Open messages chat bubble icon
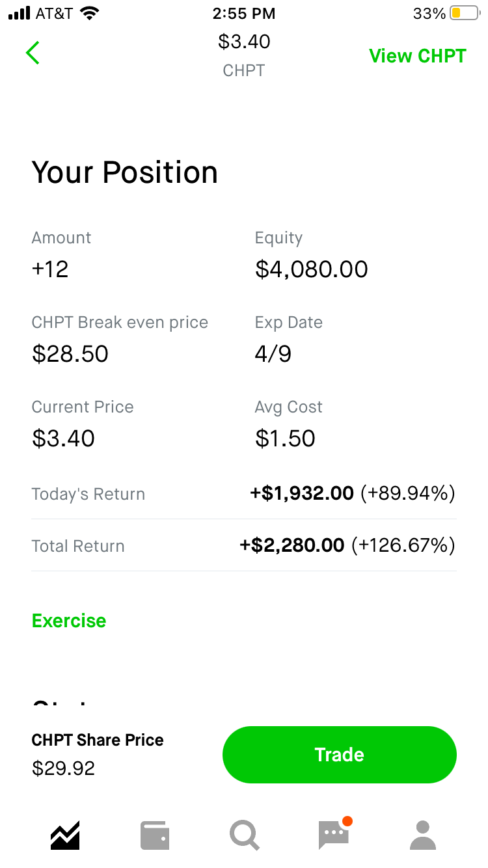Screen dimensions: 488x868 (x=334, y=835)
